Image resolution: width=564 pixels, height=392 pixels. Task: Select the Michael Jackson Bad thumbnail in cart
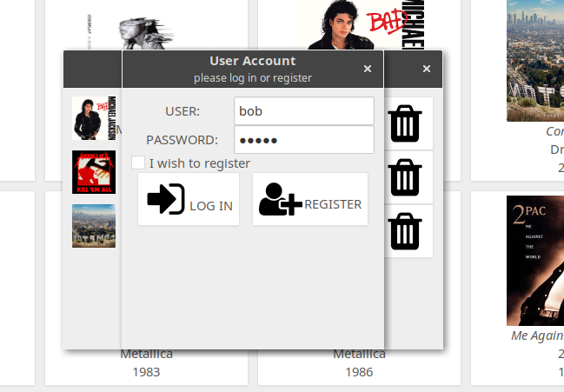pyautogui.click(x=94, y=118)
